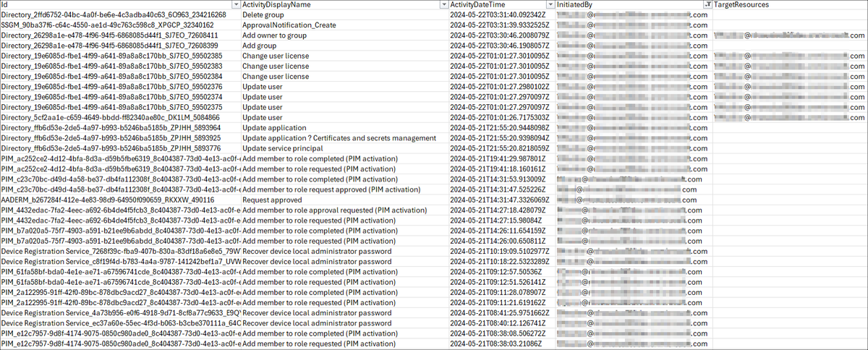868x350 pixels.
Task: Select timestamp 2024-05-21T21:55:20.8218059Z
Action: pos(501,148)
